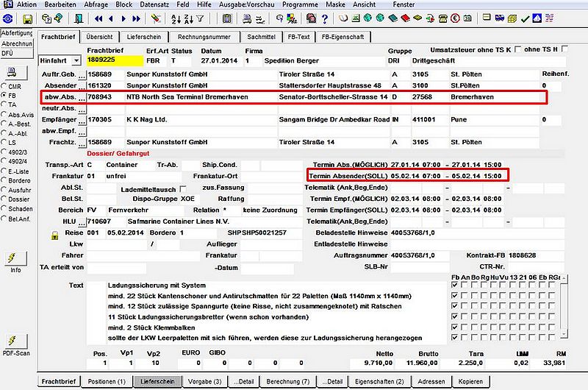Toggle Umsatzsteuer ohne TS K checkbox
Viewport: 588px width, 390px height.
tap(518, 49)
